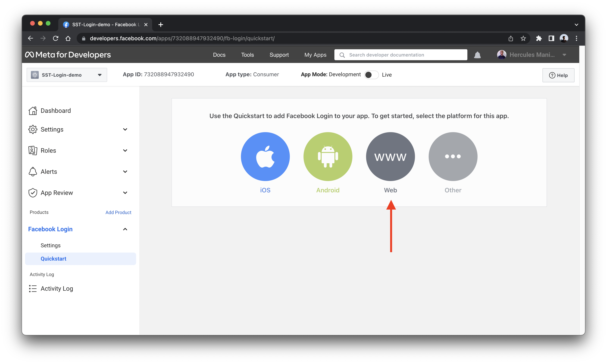Select Quickstart in sidebar
This screenshot has height=364, width=607.
click(81, 258)
